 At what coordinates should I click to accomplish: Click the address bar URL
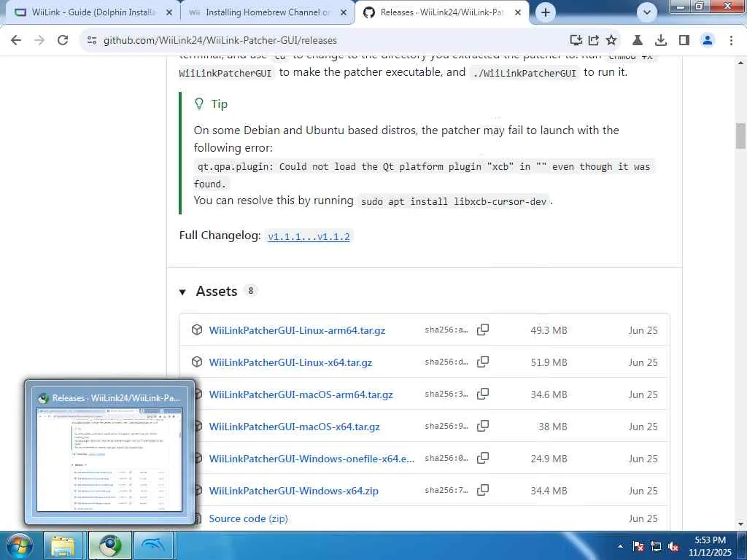click(220, 41)
